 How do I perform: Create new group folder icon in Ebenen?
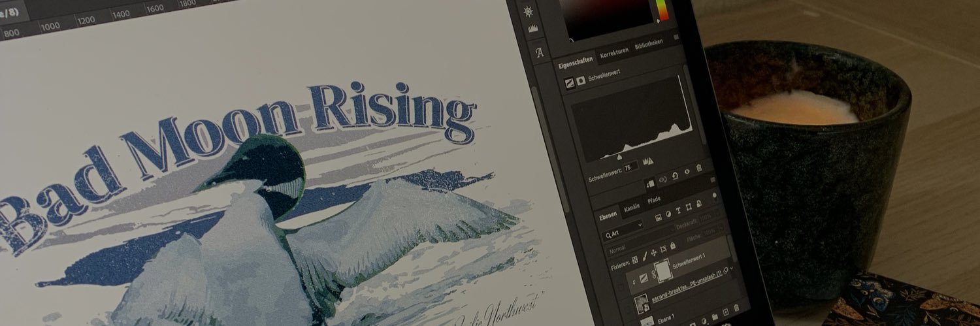[714, 316]
